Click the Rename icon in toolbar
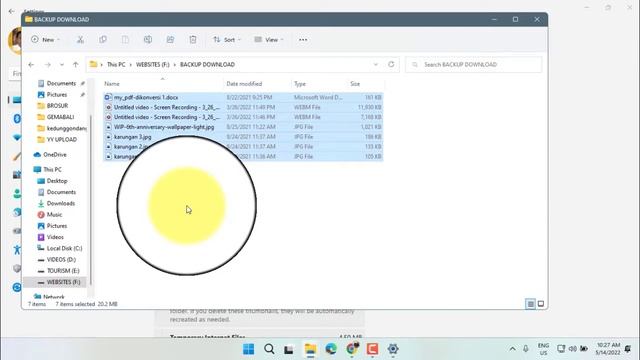 pos(148,40)
